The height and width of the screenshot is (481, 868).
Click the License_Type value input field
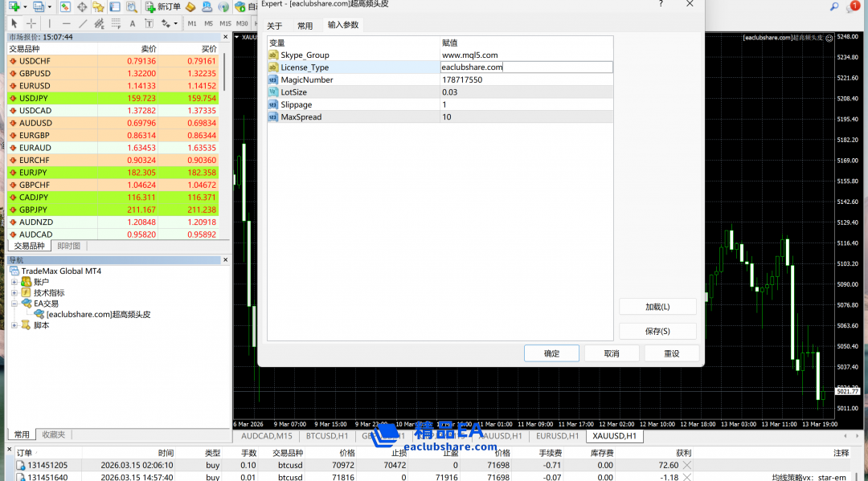(526, 67)
